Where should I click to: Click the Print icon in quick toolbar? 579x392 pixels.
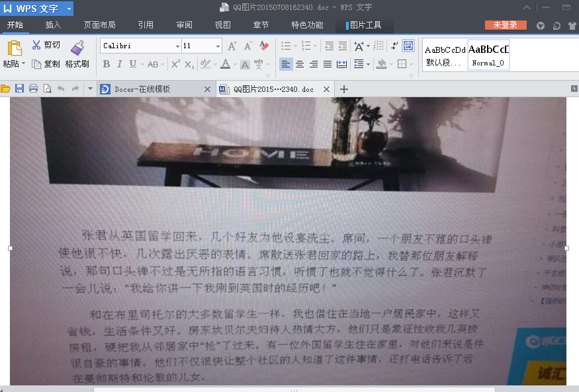(33, 89)
